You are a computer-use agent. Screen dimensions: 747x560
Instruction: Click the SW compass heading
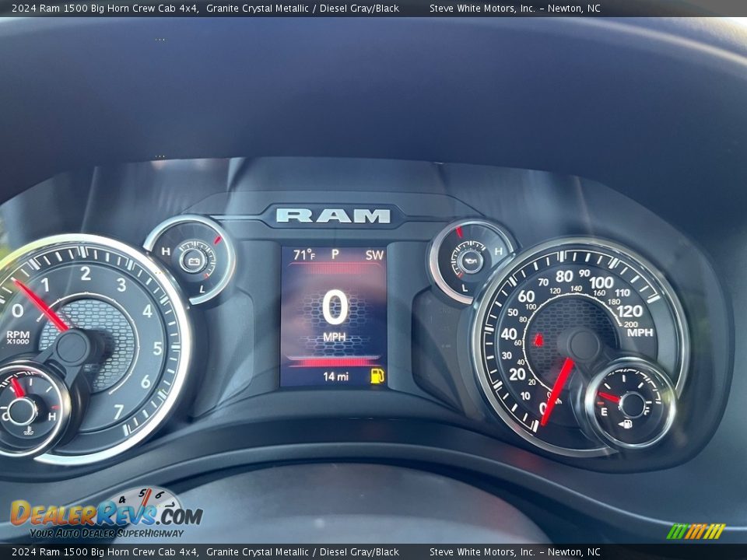click(x=374, y=255)
